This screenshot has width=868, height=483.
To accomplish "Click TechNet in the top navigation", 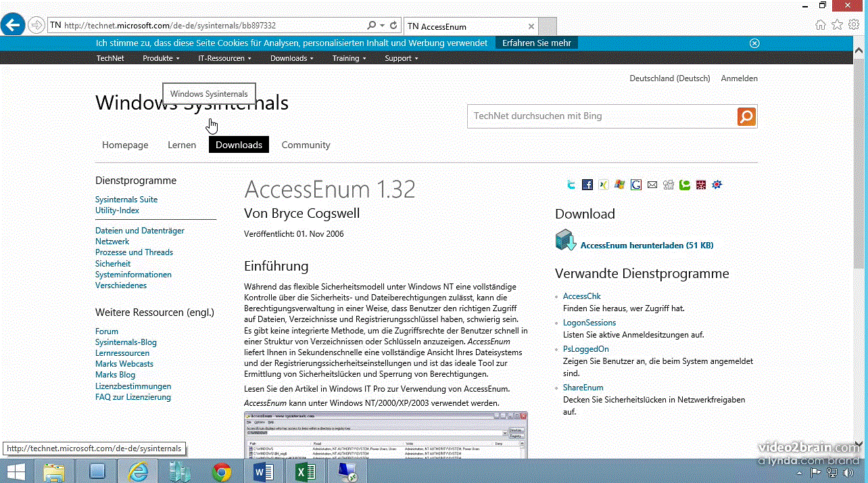I will (x=110, y=58).
